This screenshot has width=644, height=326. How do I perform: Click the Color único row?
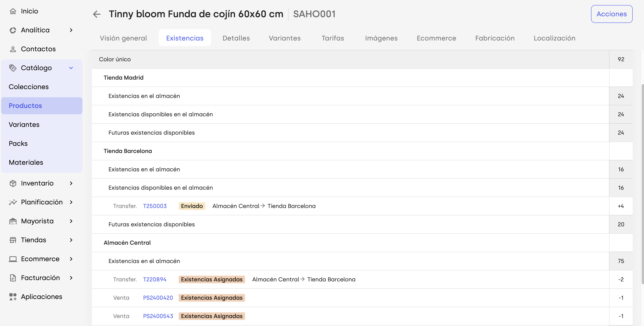[x=362, y=59]
